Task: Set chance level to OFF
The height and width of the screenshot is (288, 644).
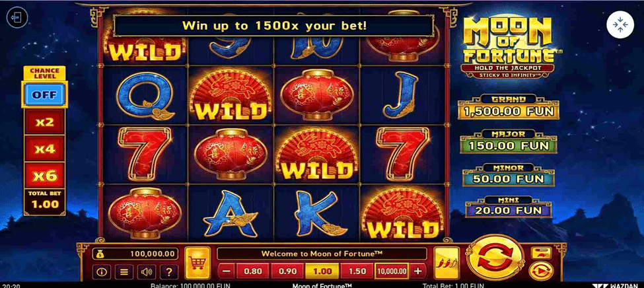Action: point(44,94)
